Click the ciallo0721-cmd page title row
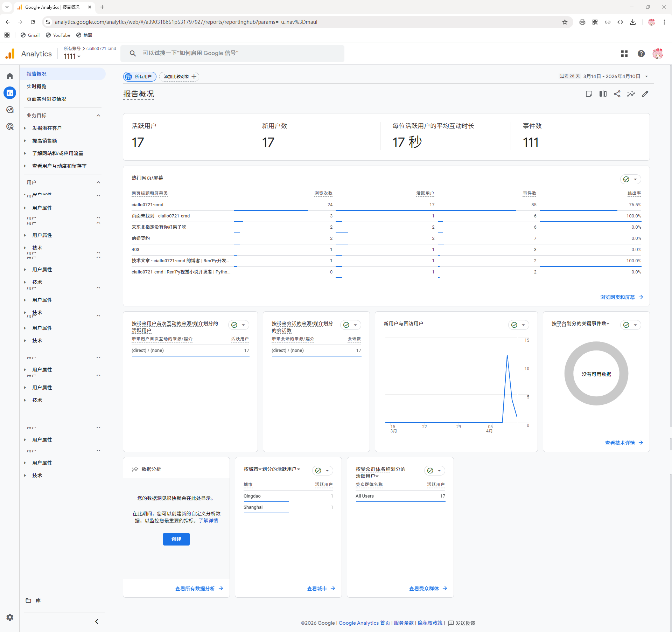672x632 pixels. (386, 205)
